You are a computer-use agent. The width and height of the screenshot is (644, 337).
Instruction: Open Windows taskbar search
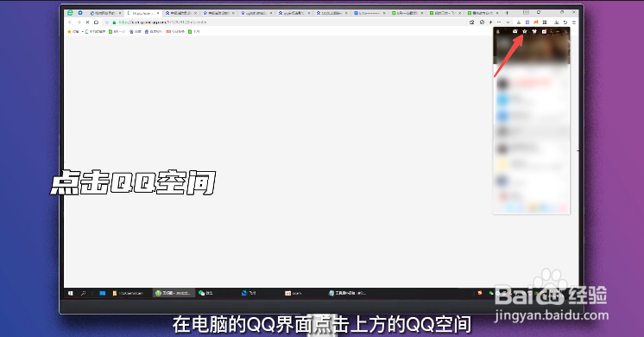pos(84,293)
